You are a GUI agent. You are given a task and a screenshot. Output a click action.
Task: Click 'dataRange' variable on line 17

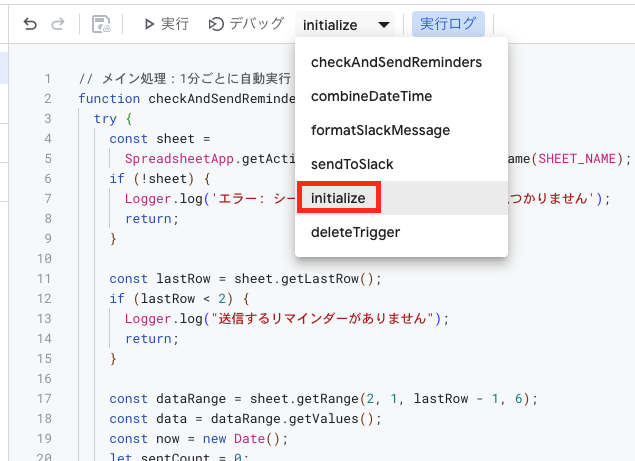191,399
